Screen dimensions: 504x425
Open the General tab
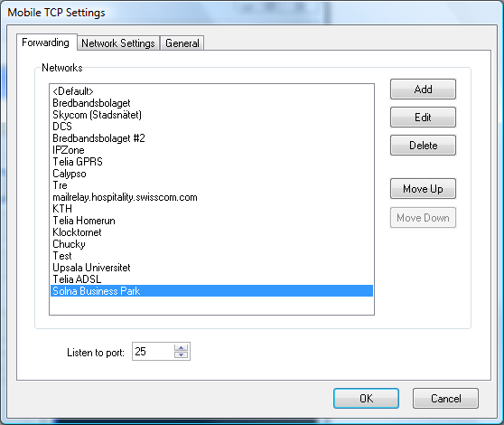[182, 43]
